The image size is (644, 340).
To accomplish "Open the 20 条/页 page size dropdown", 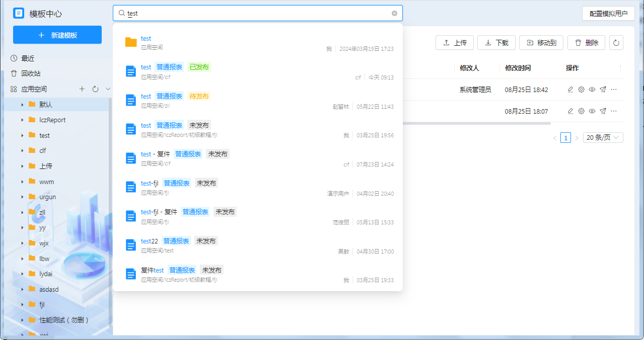I will pyautogui.click(x=603, y=137).
